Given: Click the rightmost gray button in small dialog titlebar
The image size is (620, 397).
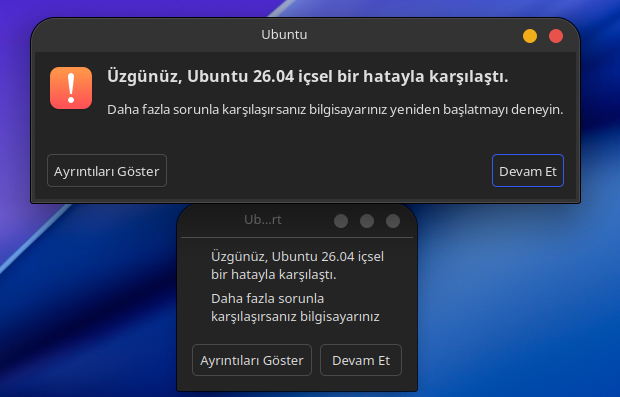Looking at the screenshot, I should point(393,221).
